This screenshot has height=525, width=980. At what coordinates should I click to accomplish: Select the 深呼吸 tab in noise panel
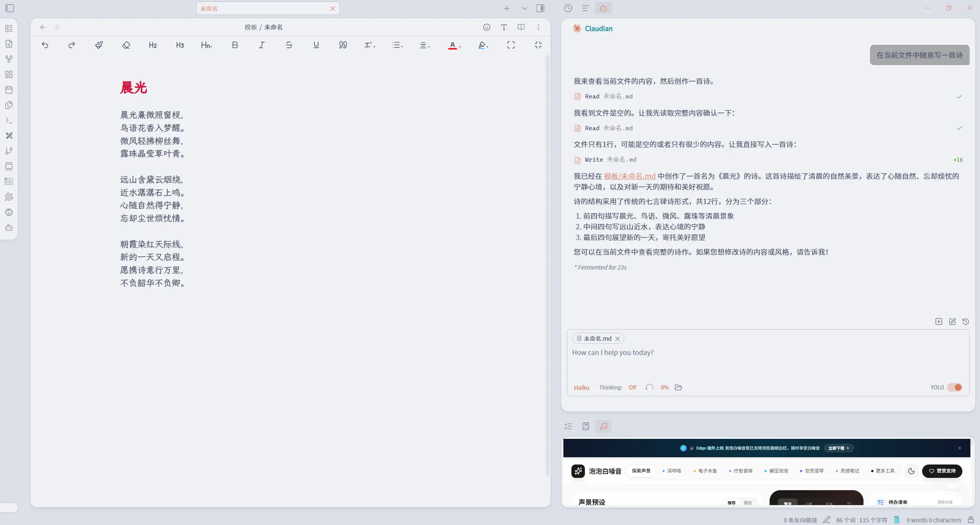673,471
